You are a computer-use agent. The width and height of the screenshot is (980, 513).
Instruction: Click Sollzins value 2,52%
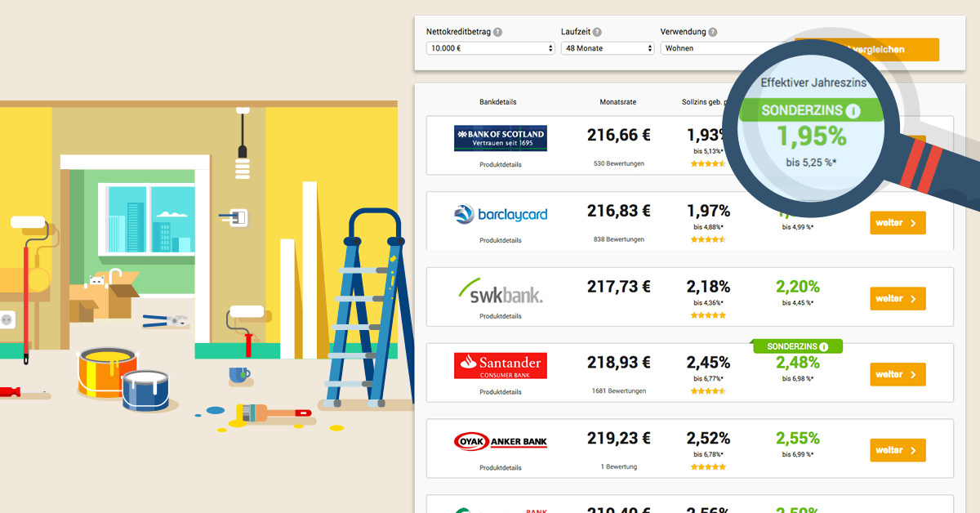point(708,439)
